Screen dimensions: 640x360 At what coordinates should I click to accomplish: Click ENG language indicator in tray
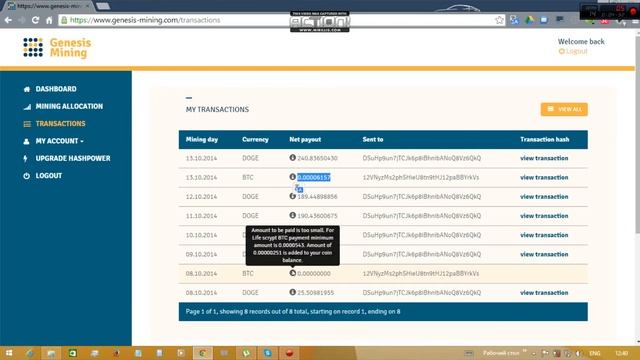coord(595,353)
